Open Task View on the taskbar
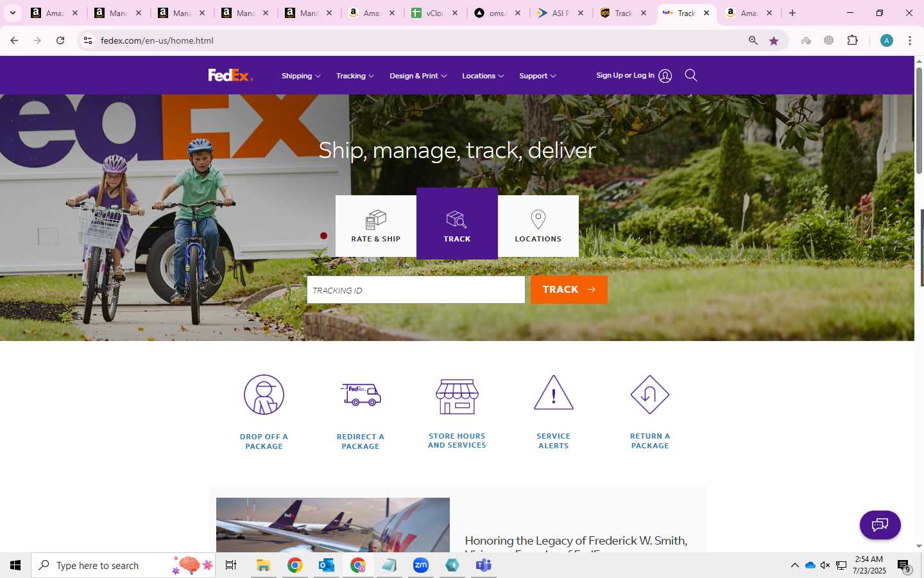The image size is (924, 578). (231, 565)
